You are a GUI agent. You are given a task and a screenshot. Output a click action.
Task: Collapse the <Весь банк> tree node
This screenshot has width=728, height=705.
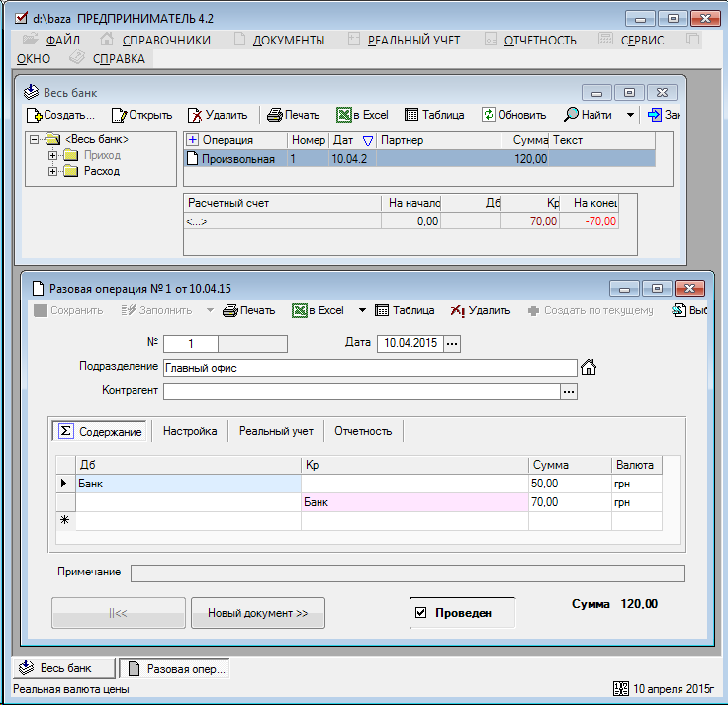[34, 139]
